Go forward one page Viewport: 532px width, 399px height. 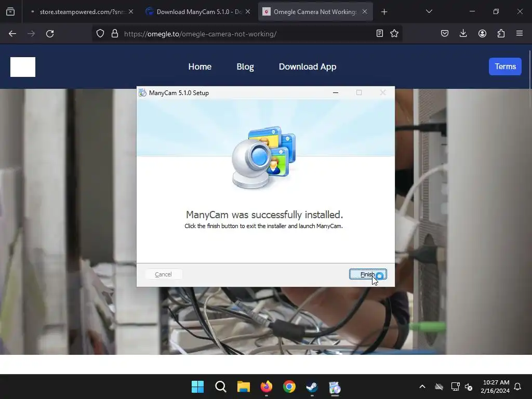click(x=31, y=34)
